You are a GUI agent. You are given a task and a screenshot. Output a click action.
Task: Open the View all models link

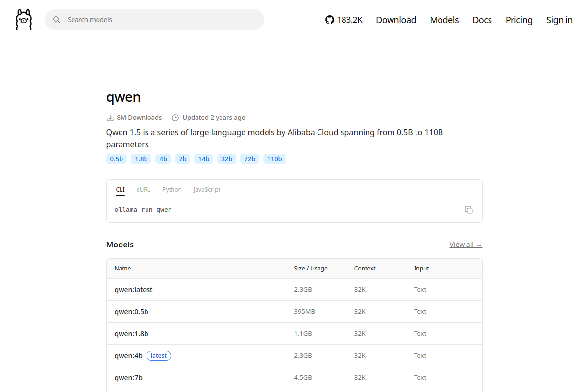pos(466,245)
